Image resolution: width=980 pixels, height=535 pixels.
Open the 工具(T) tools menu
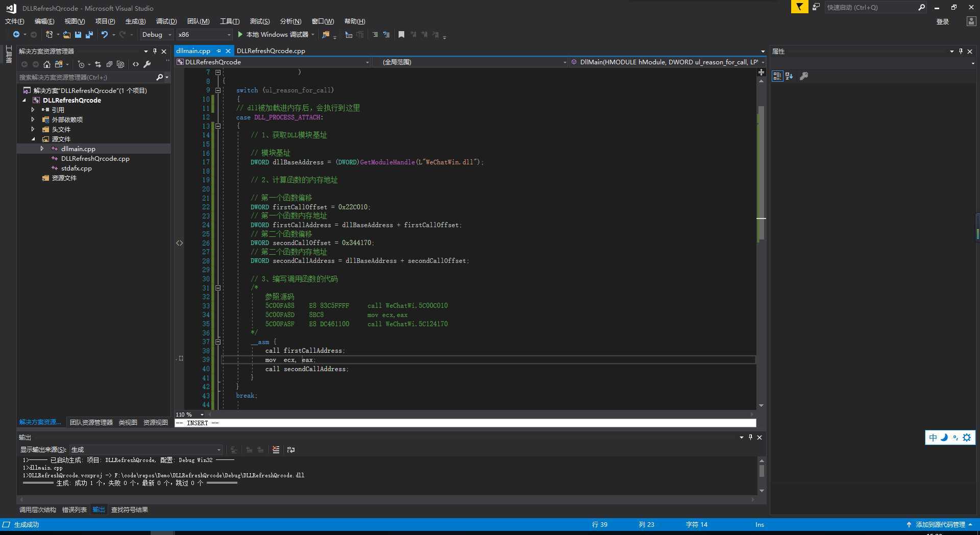(x=230, y=21)
